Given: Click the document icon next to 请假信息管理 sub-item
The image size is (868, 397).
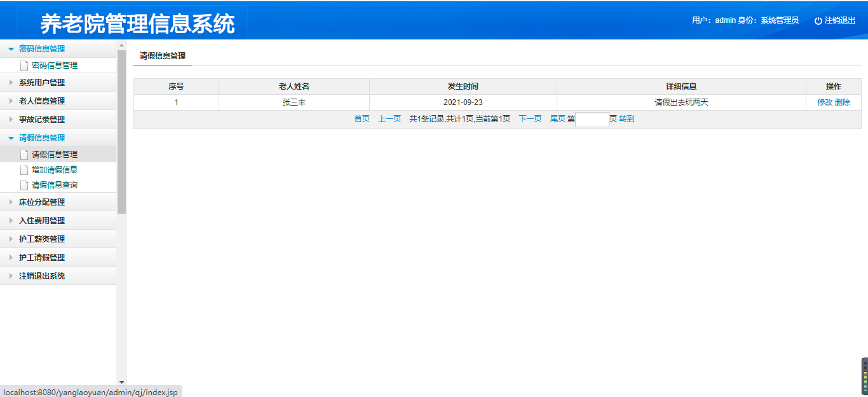Looking at the screenshot, I should coord(24,155).
